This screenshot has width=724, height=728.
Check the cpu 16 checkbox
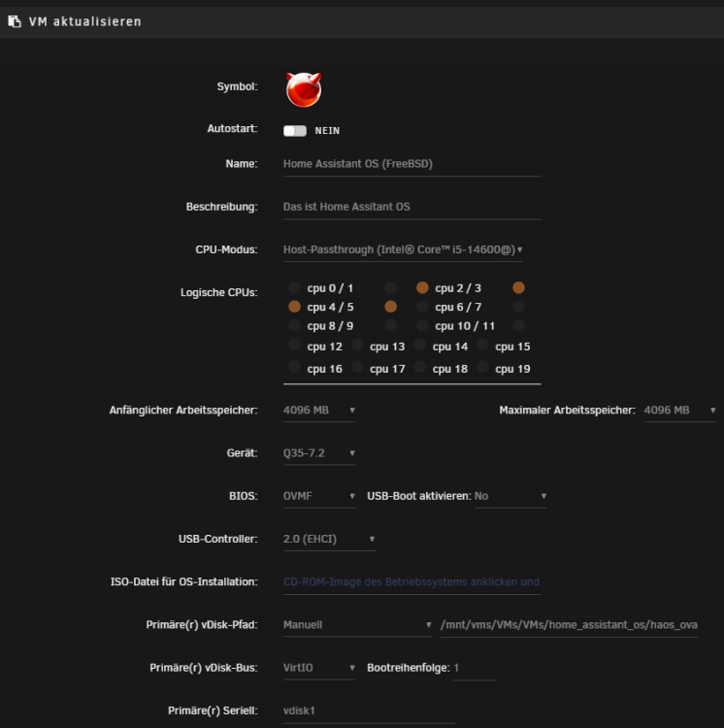pyautogui.click(x=294, y=367)
